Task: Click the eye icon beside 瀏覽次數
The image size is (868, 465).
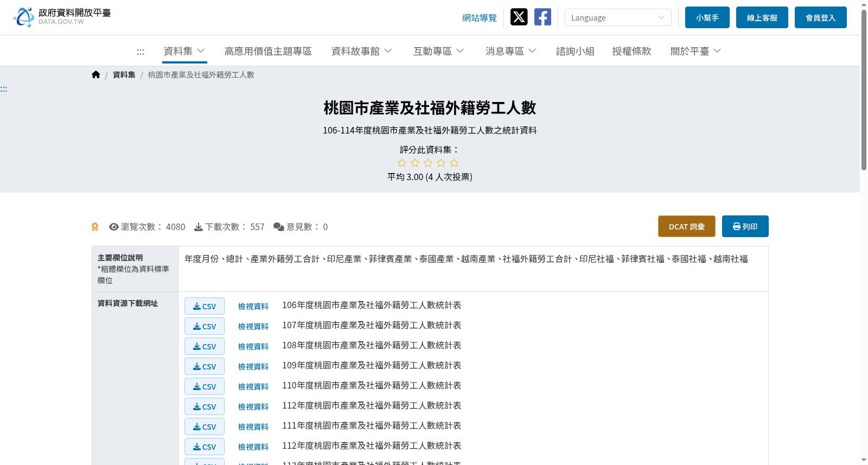Action: (x=114, y=227)
